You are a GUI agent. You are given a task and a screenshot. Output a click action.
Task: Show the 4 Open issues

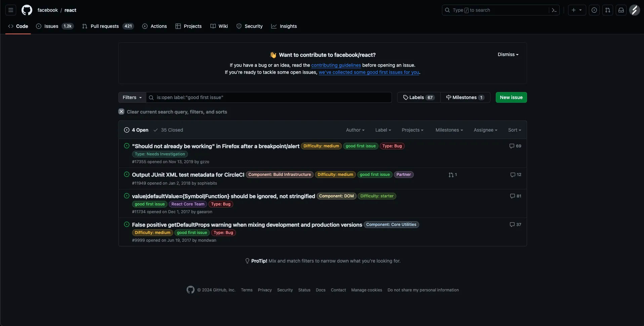(x=136, y=130)
